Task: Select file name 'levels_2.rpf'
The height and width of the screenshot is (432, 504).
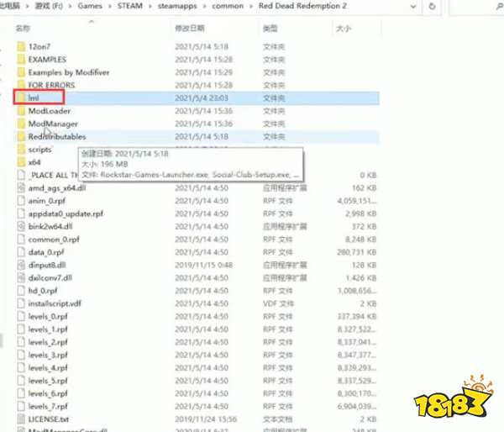Action: click(x=48, y=342)
